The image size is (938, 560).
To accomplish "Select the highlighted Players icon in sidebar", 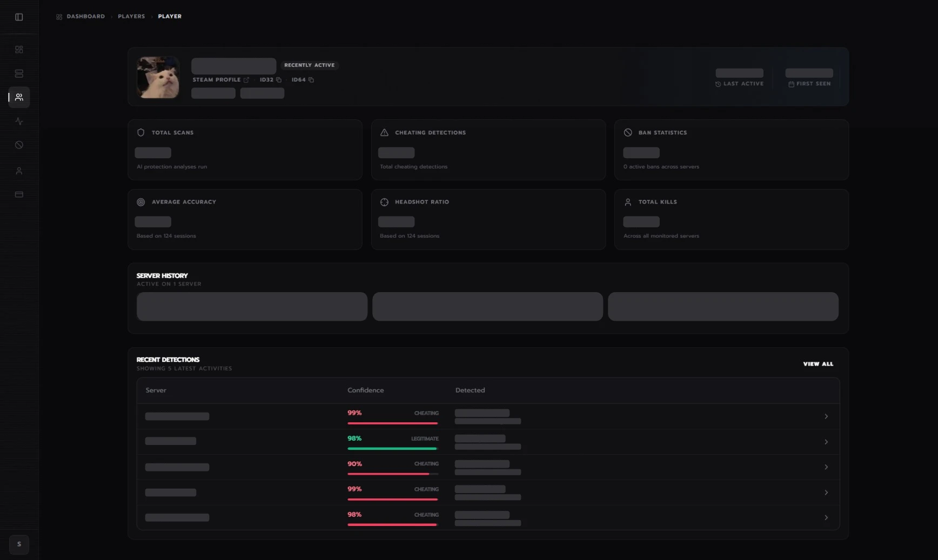I will point(19,97).
